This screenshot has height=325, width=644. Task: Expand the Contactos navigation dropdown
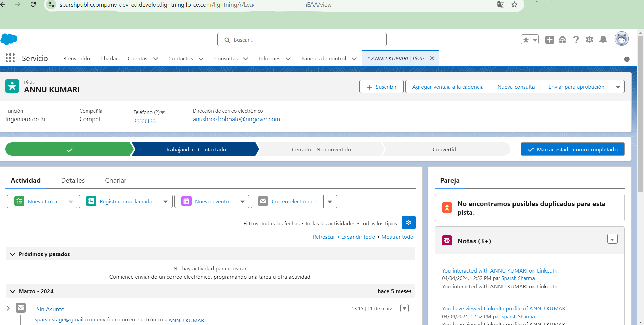click(x=201, y=59)
